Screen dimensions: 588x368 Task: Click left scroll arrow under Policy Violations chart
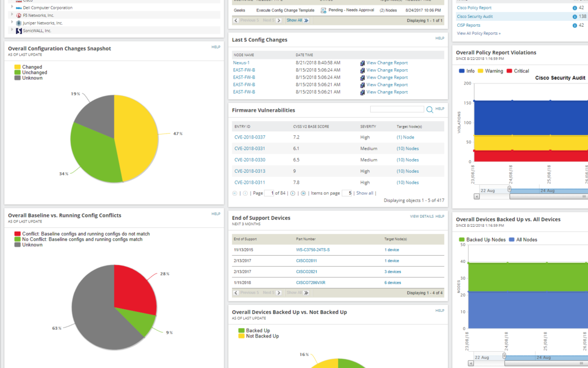[476, 196]
